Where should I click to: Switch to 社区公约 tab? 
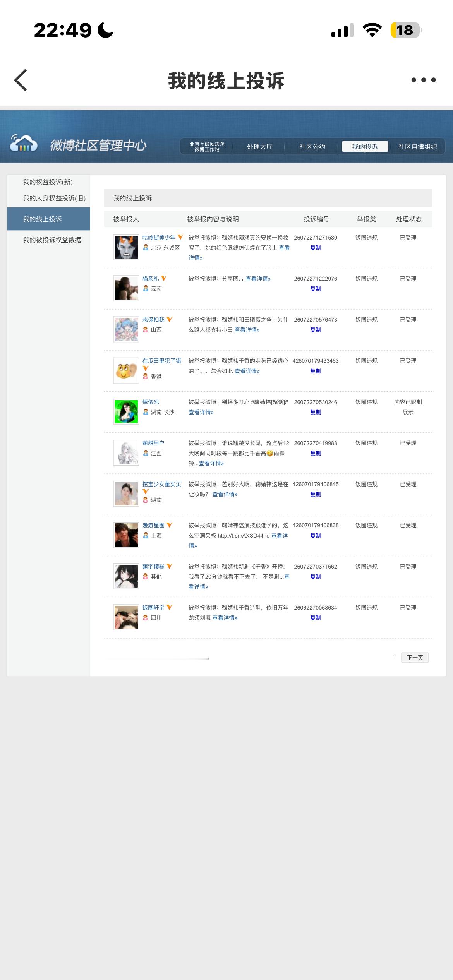click(x=312, y=147)
